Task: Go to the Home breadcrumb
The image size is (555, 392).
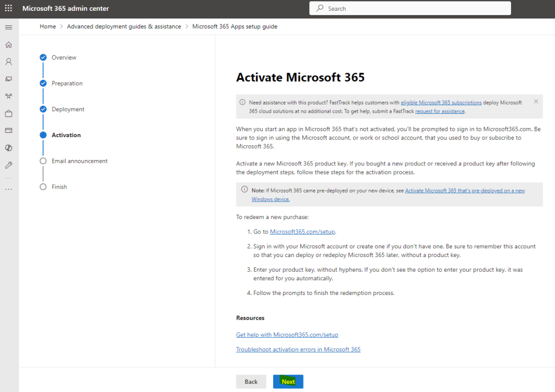Action: [x=48, y=27]
